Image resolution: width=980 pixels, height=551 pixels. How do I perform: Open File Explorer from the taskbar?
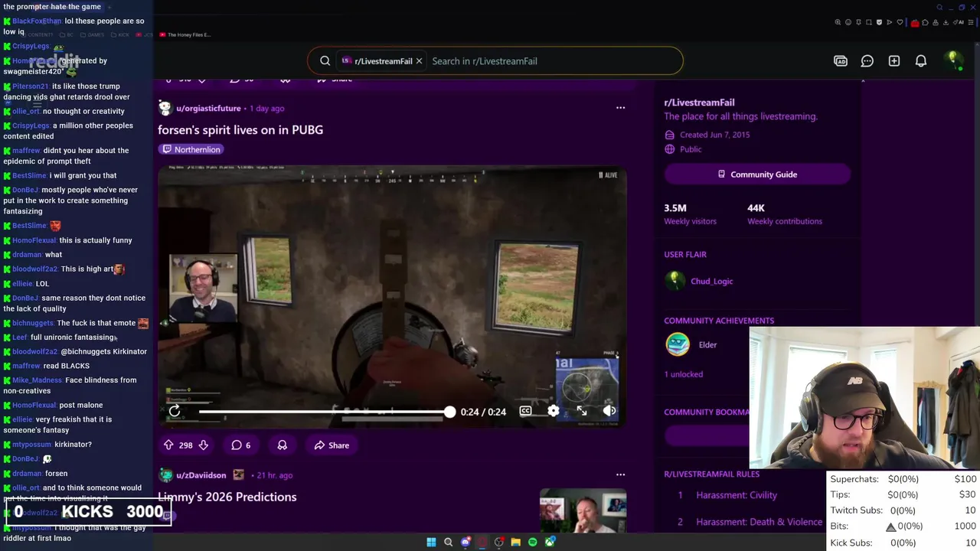point(515,542)
